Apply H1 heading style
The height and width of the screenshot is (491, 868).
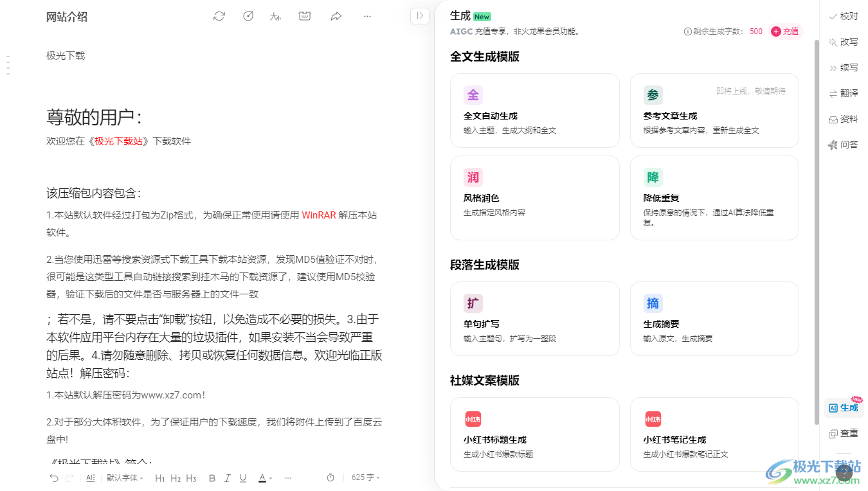click(x=160, y=478)
